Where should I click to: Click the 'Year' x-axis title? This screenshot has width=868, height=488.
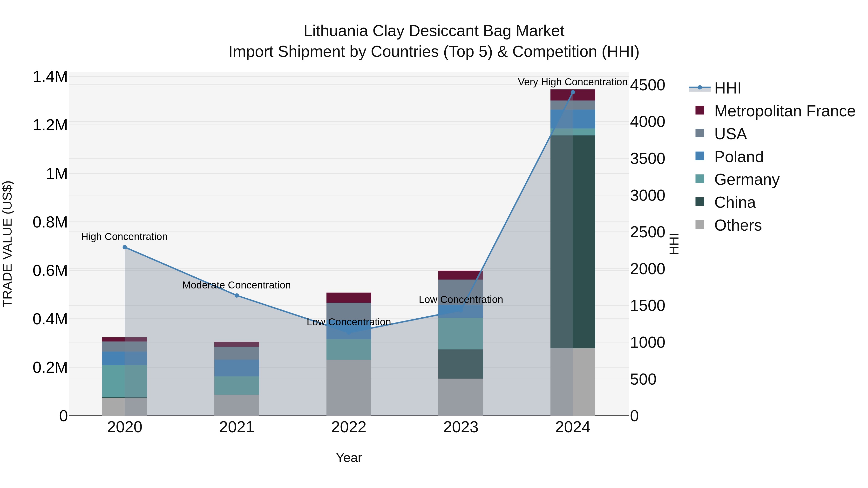(349, 458)
